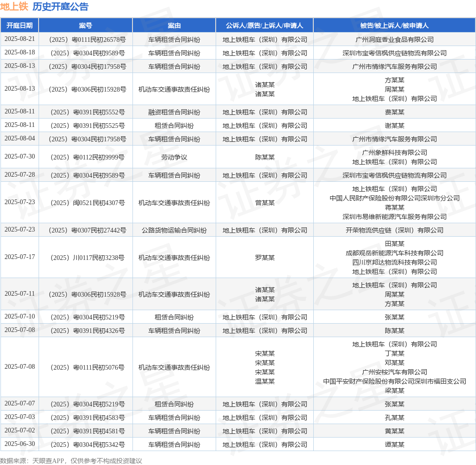Click plaintiff 温某某
The width and height of the screenshot is (476, 465).
coord(264,381)
